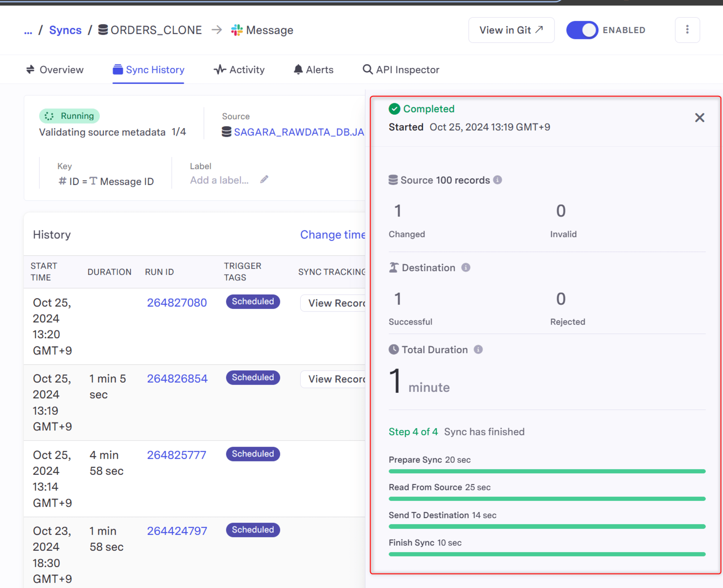
Task: Click the Destination stamp icon
Action: click(x=393, y=267)
